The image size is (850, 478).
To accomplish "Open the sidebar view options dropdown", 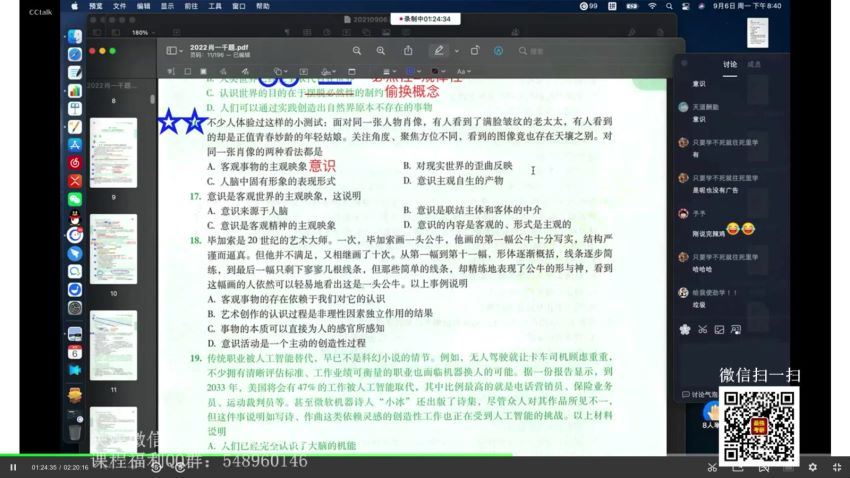I will [174, 50].
